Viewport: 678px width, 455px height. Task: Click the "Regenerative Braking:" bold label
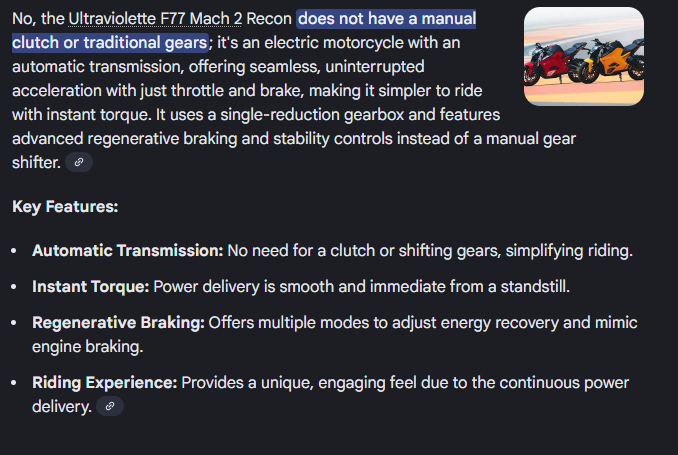pos(118,323)
